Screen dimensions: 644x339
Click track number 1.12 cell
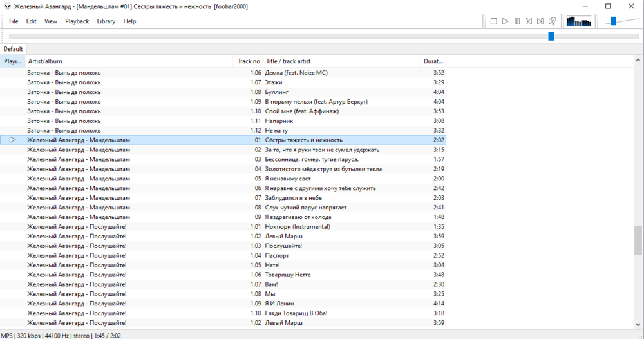tap(256, 130)
